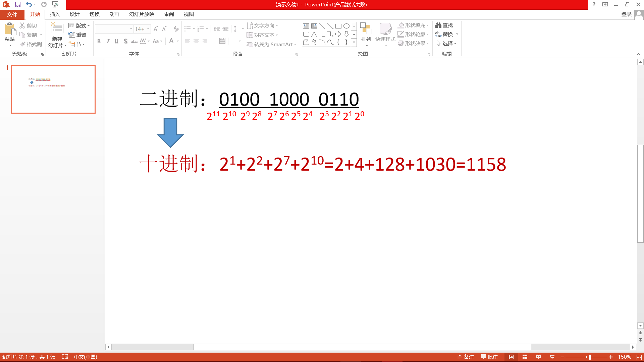Select the oval shape in shapes gallery

click(346, 26)
